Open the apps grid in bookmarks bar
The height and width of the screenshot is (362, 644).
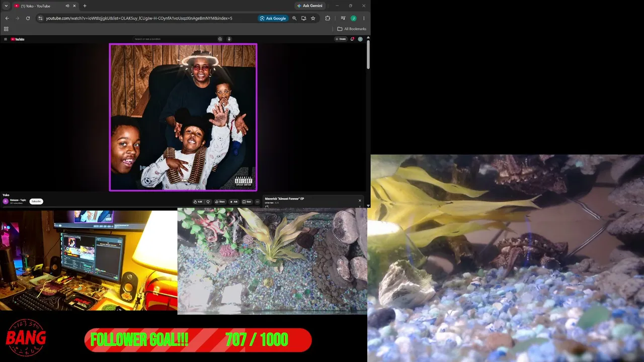tap(6, 29)
